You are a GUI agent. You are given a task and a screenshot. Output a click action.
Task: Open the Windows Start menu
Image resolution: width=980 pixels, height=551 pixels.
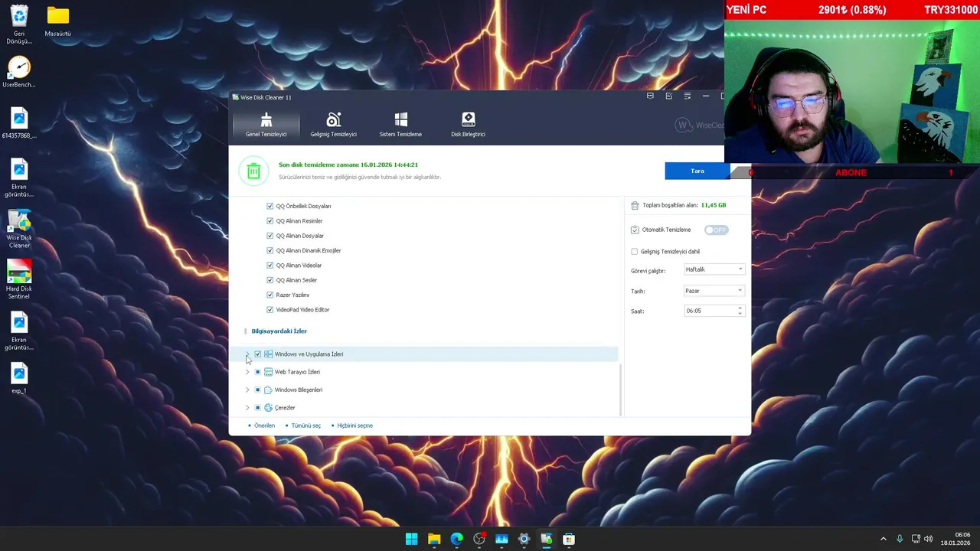(411, 539)
